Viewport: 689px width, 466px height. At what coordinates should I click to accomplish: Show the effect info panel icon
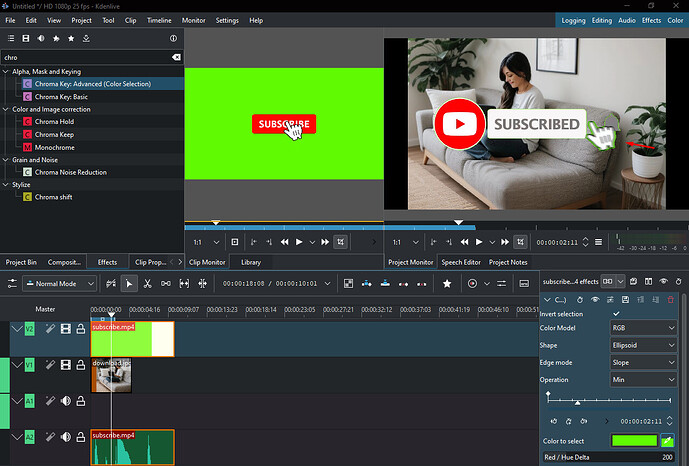174,39
